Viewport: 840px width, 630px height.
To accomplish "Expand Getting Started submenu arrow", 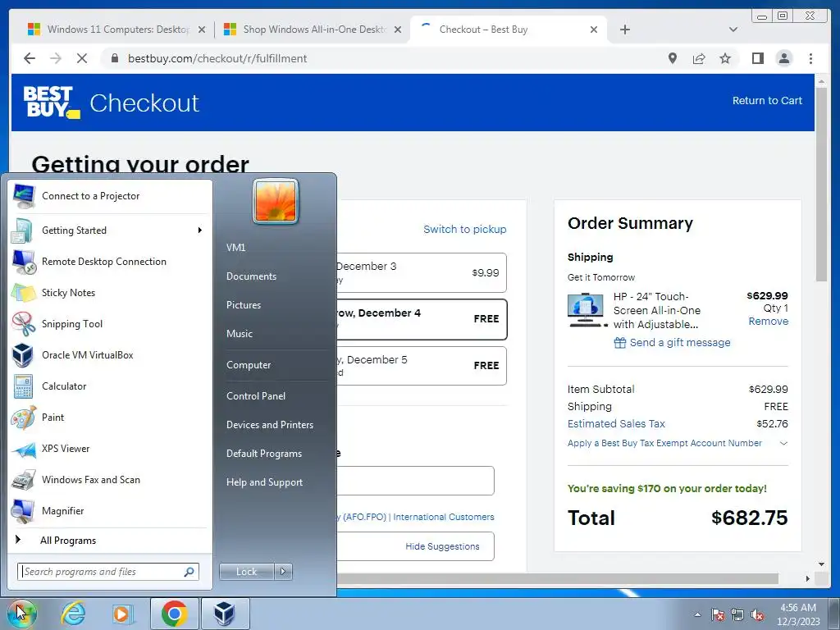I will (200, 231).
